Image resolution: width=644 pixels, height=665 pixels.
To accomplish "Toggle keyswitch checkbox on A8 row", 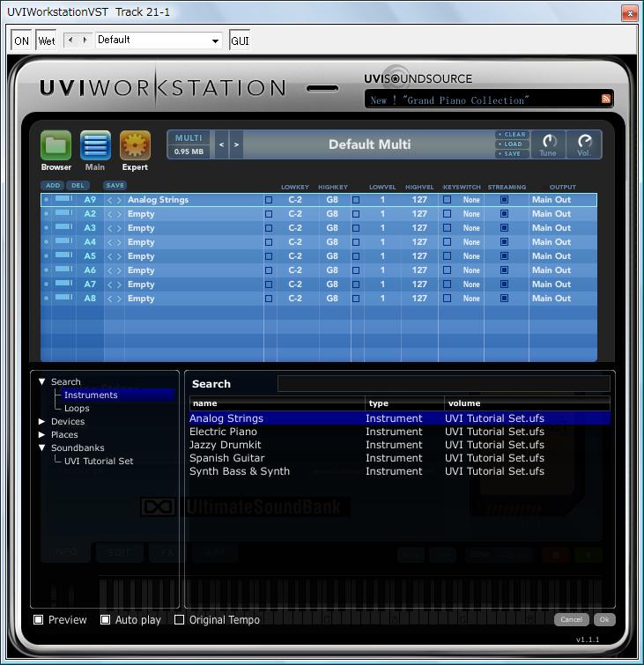I will (x=448, y=298).
